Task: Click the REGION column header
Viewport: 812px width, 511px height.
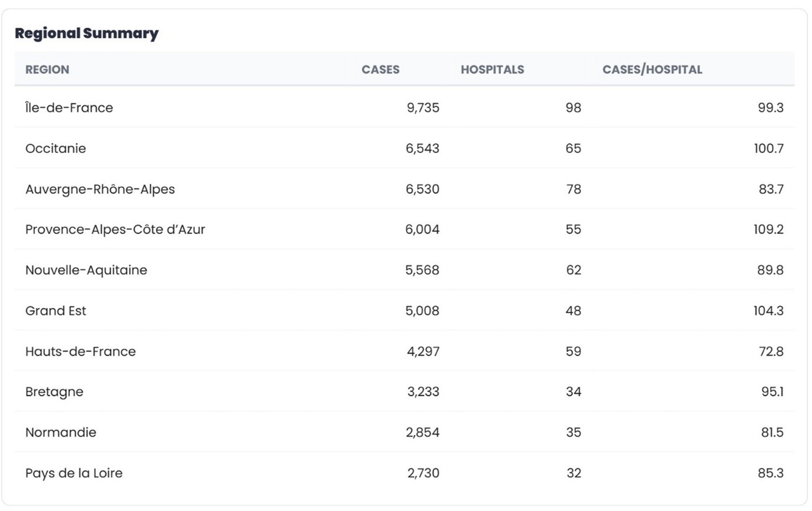Action: (x=47, y=69)
